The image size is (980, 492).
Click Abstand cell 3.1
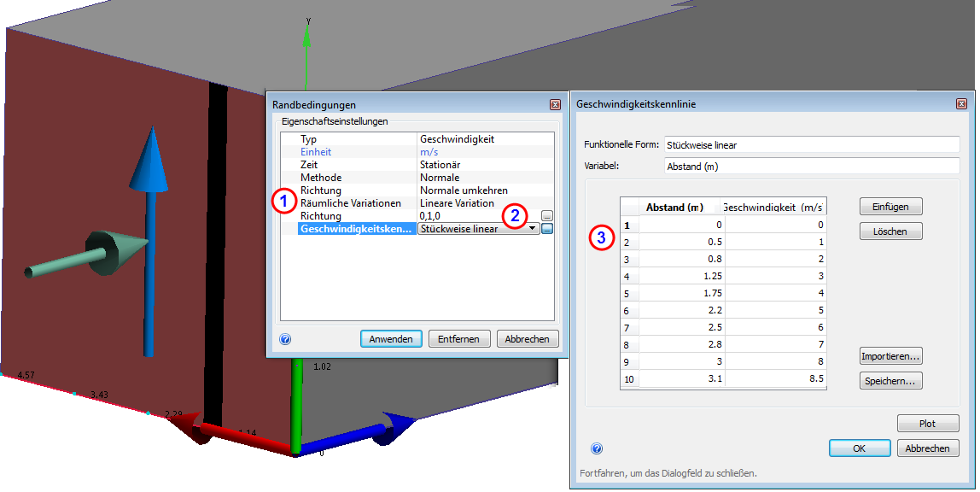[x=682, y=379]
